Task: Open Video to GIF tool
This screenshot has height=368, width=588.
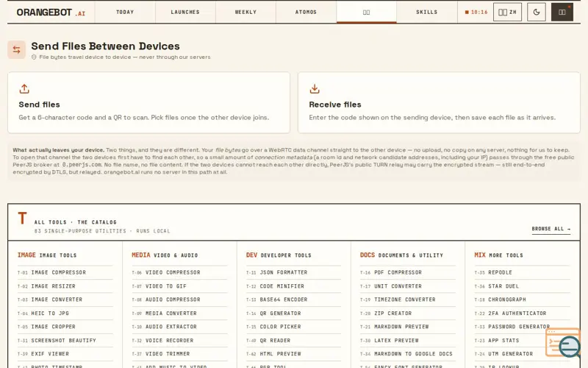Action: pos(179,286)
